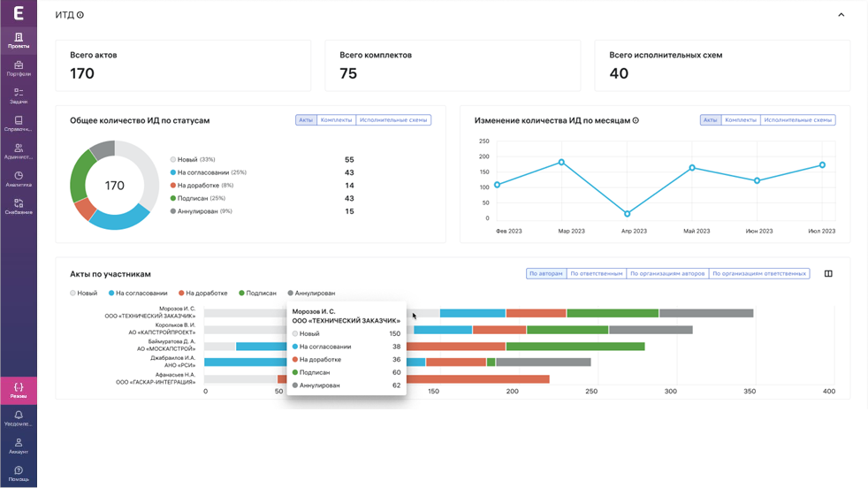Open Проекты in the sidebar
Screen dimensions: 868x488
(19, 41)
